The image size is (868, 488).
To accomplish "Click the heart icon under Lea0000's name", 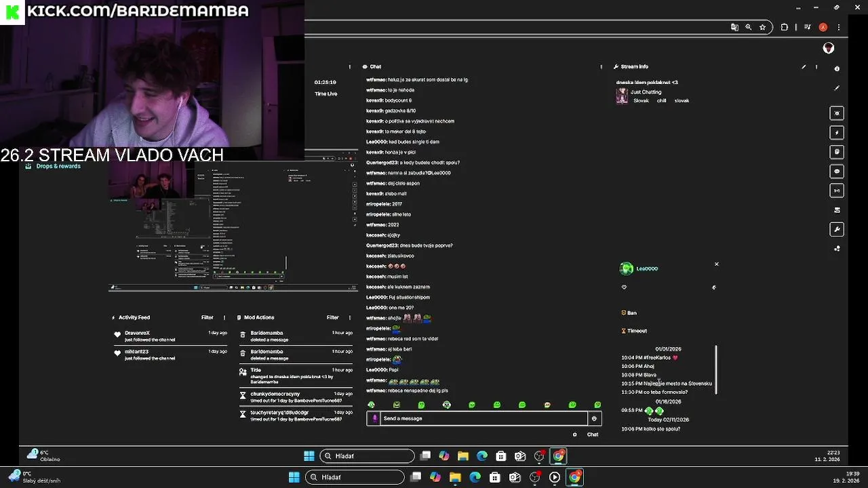I will point(624,287).
